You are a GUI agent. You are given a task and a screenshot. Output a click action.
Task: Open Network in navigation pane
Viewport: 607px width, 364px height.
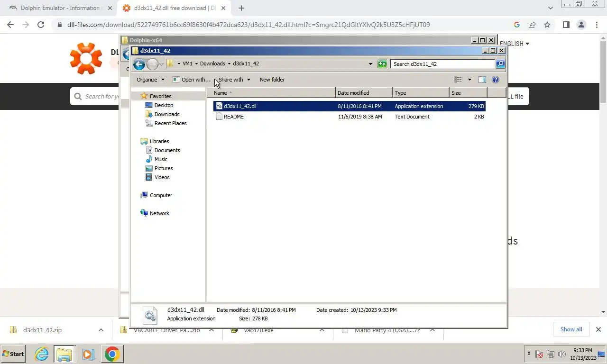[159, 213]
